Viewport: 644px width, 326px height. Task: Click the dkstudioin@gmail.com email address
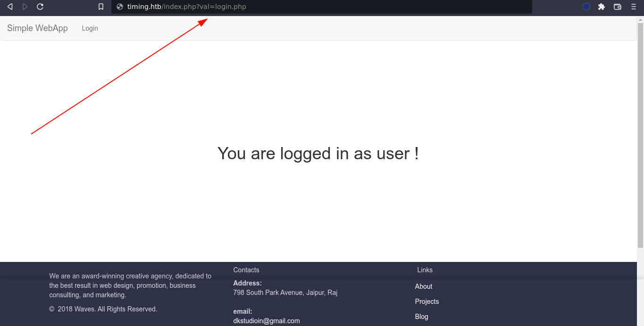click(267, 321)
